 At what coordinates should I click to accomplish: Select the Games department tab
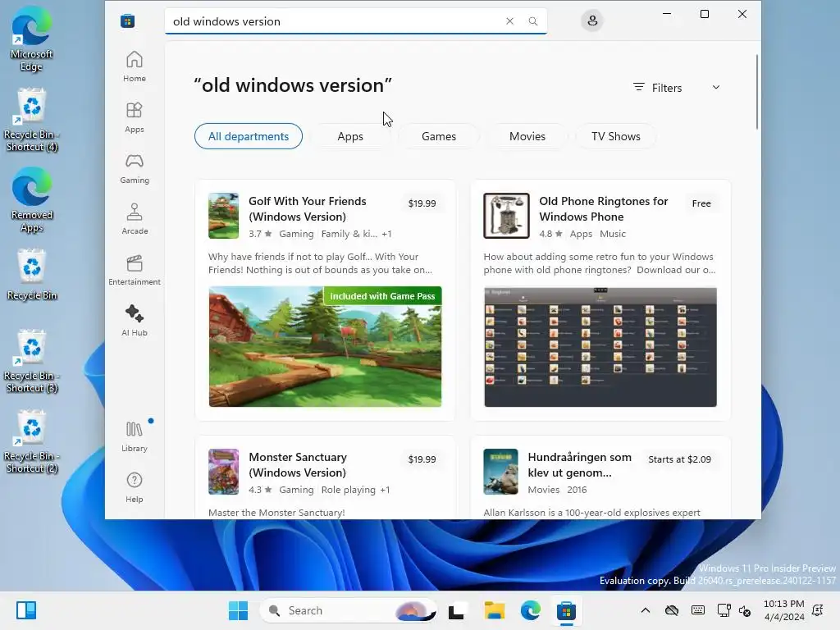click(439, 136)
